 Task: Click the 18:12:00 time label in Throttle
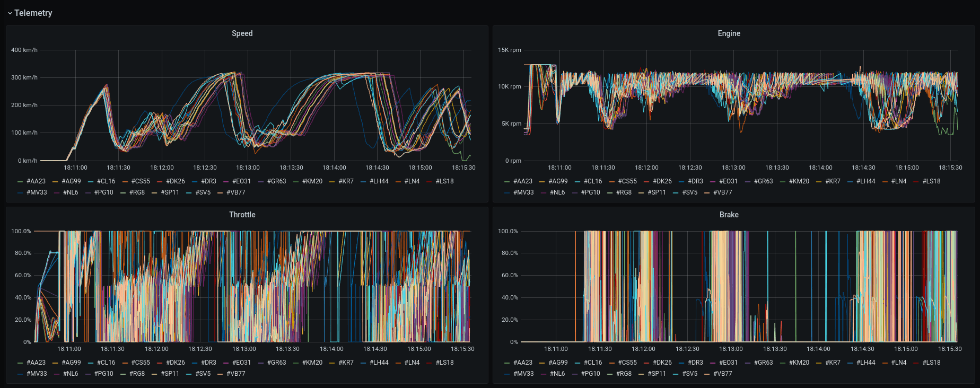click(x=156, y=349)
